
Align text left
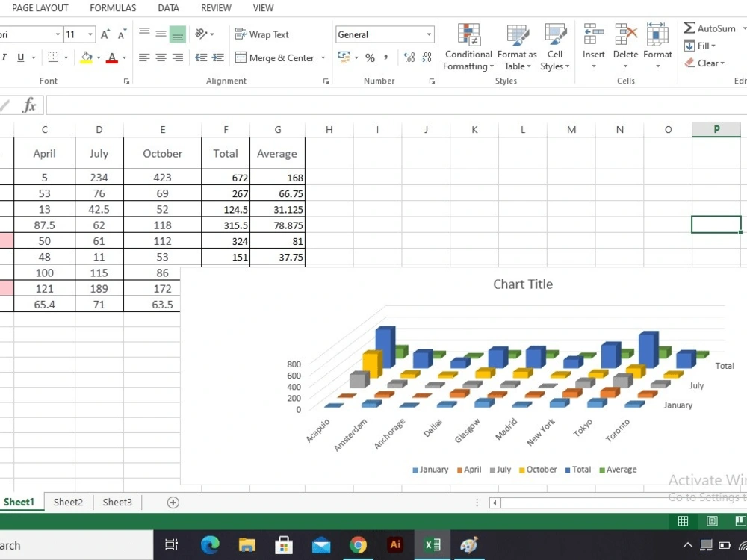[x=144, y=57]
